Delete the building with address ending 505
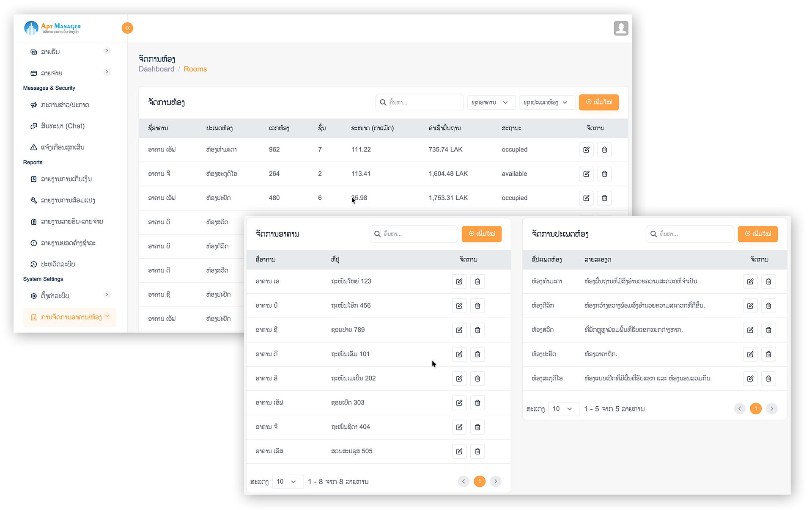 [477, 452]
